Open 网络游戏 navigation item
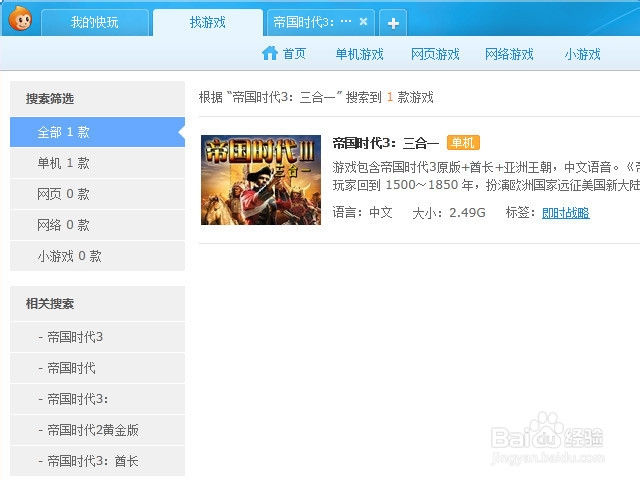The height and width of the screenshot is (480, 640). coord(509,54)
